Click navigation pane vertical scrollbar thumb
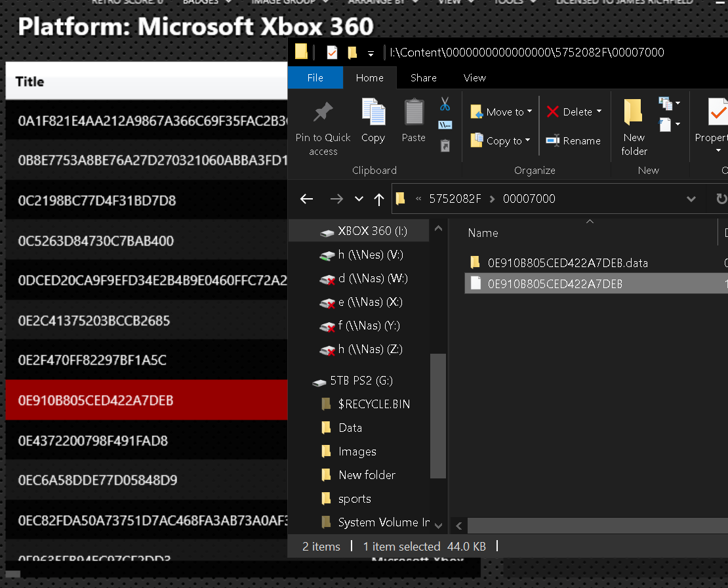Screen dimensions: 728x588 click(438, 415)
